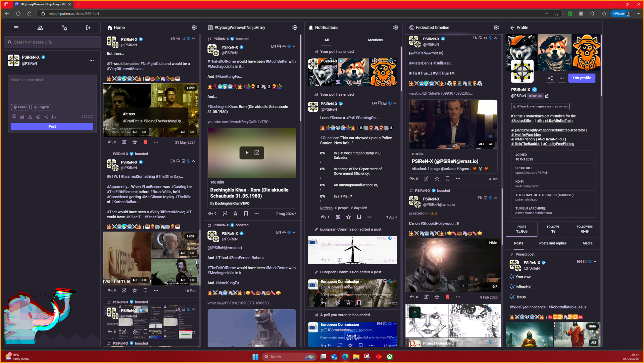Viewport: 644px width, 363px height.
Task: Open the hamburger menu in compose panel
Action: (x=16, y=28)
